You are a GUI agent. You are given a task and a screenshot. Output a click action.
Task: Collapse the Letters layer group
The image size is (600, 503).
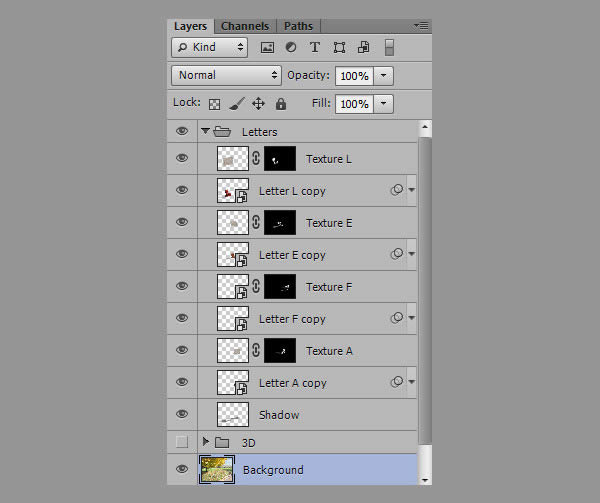pyautogui.click(x=206, y=131)
